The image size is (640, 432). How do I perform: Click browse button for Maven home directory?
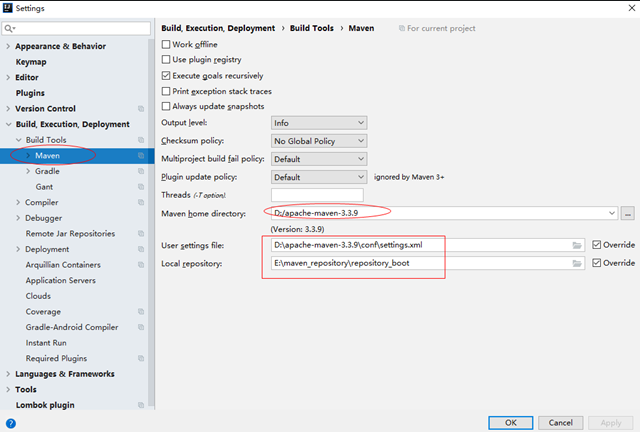pos(628,213)
